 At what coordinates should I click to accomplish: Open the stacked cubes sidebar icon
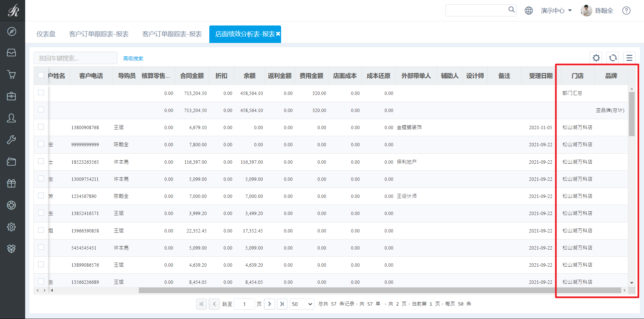click(x=11, y=249)
